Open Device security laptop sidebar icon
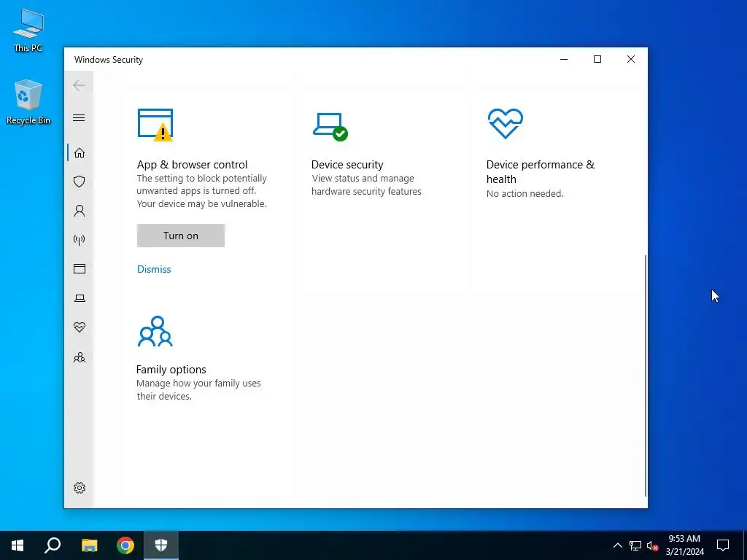 coord(79,298)
